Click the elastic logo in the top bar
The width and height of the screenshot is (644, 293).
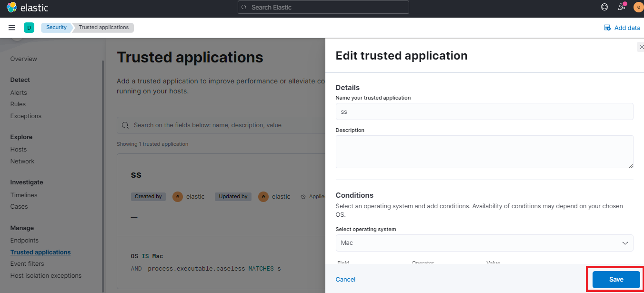(27, 7)
